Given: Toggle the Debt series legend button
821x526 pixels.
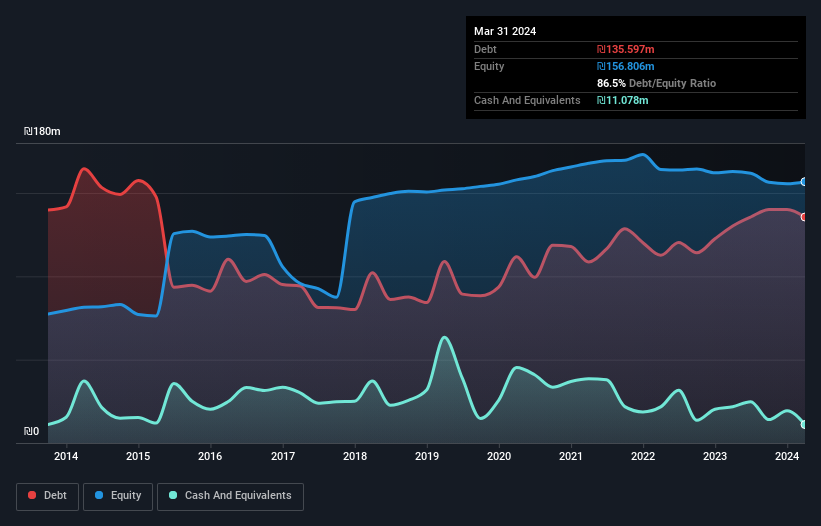Looking at the screenshot, I should (48, 496).
